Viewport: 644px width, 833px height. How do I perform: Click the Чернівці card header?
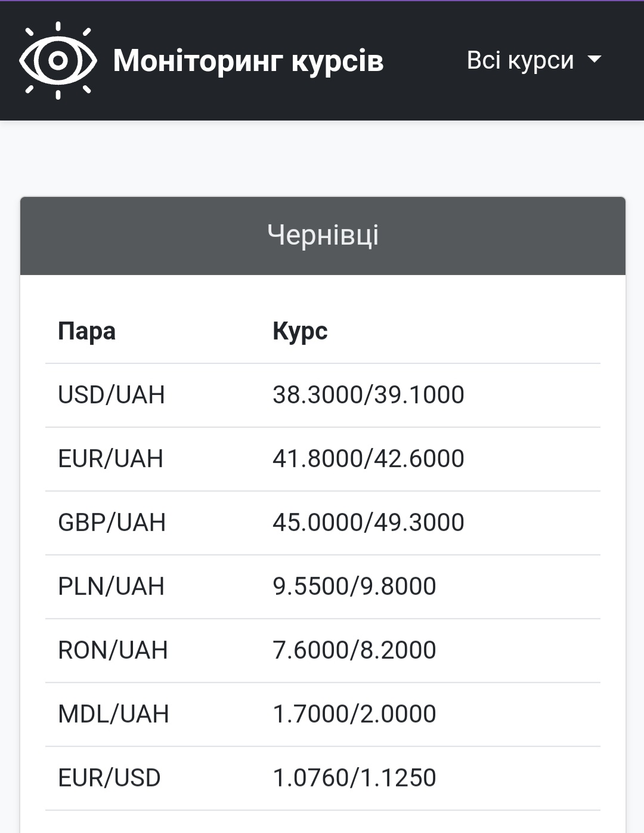323,236
